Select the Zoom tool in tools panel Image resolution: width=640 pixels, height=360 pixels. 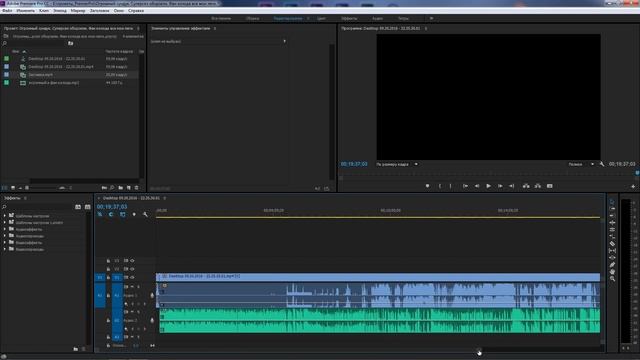coord(612,278)
